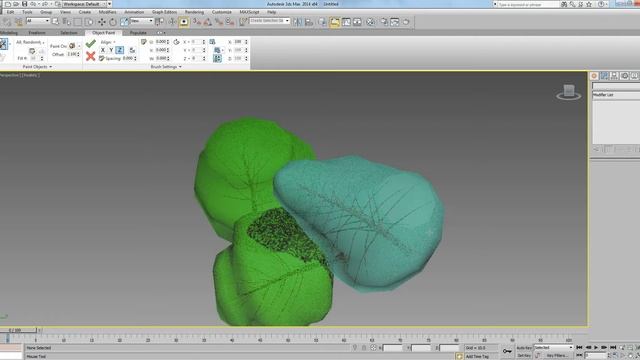
Task: Open the reference coordinate system View dropdown
Action: coord(141,21)
